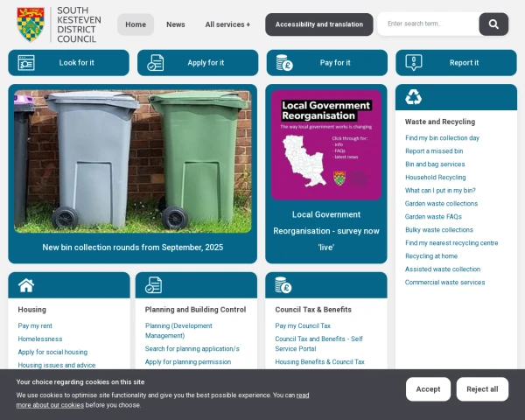Open Housing issues and advice link
This screenshot has width=525, height=420.
click(x=57, y=365)
